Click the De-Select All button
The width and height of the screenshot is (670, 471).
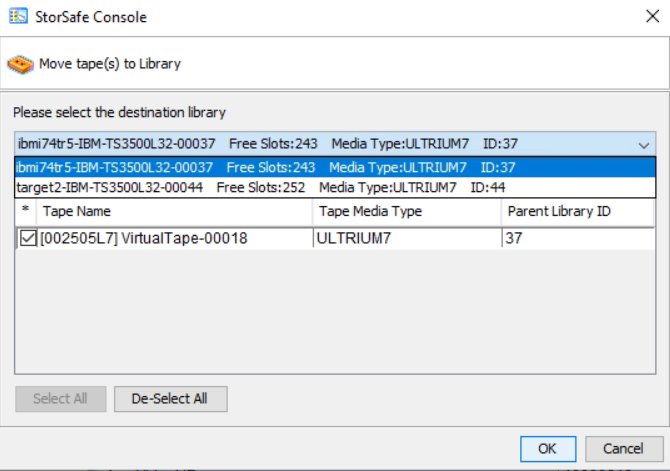tap(170, 399)
